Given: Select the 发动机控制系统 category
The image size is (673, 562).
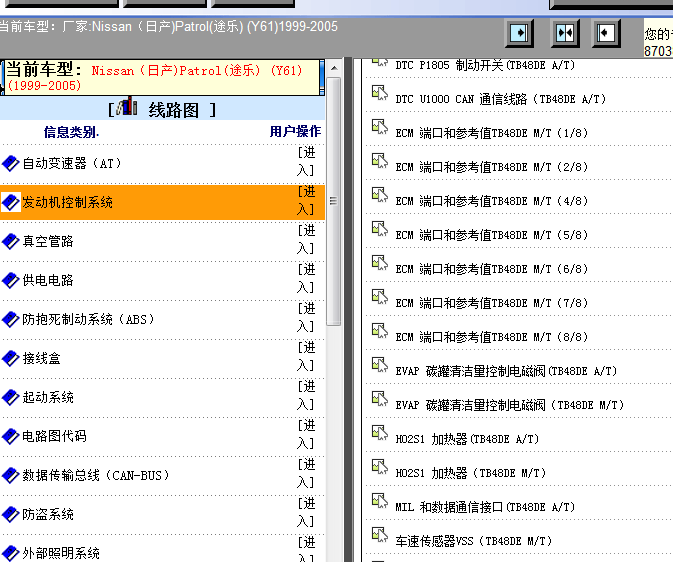Looking at the screenshot, I should (x=67, y=202).
